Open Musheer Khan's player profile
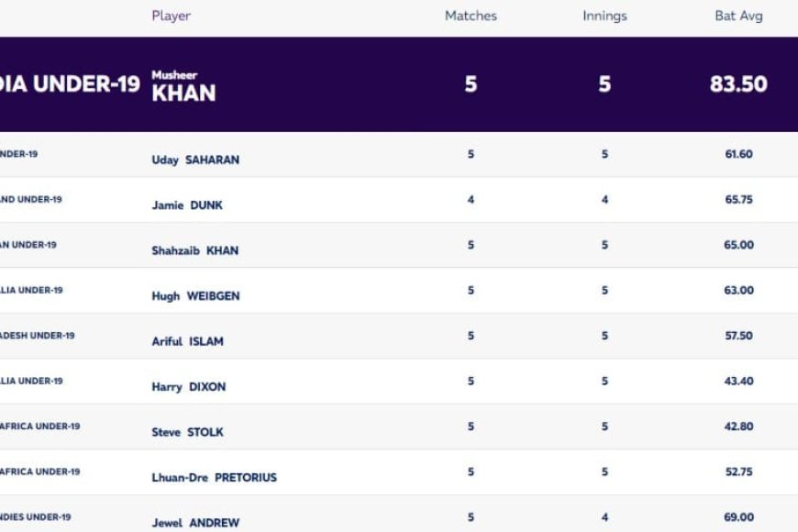Screen dimensions: 798x532 click(x=183, y=86)
